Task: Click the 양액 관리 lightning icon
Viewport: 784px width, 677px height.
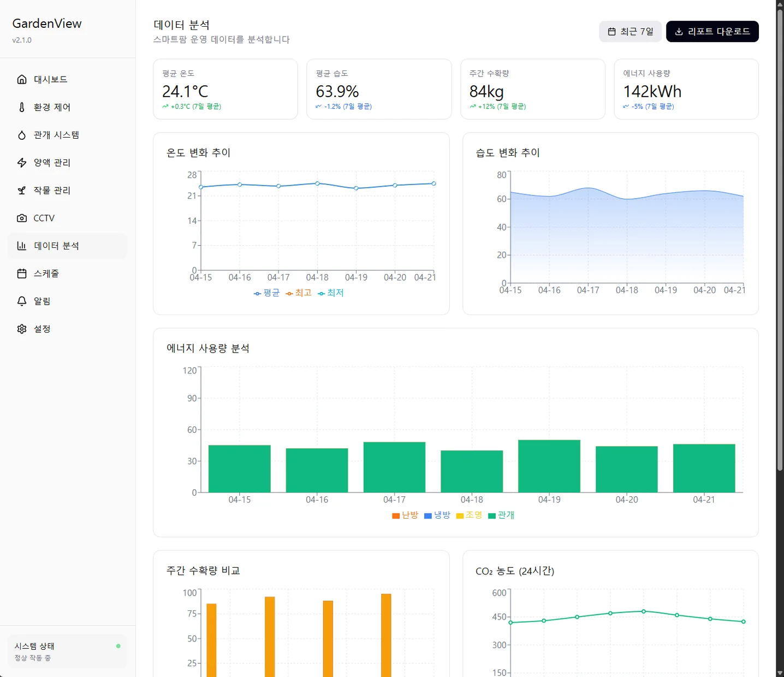Action: pos(22,163)
